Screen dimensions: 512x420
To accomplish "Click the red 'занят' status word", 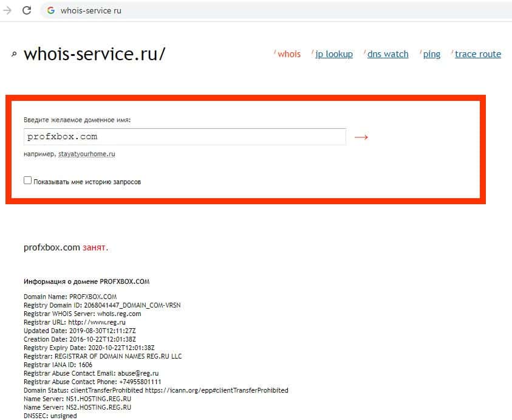I will point(95,247).
